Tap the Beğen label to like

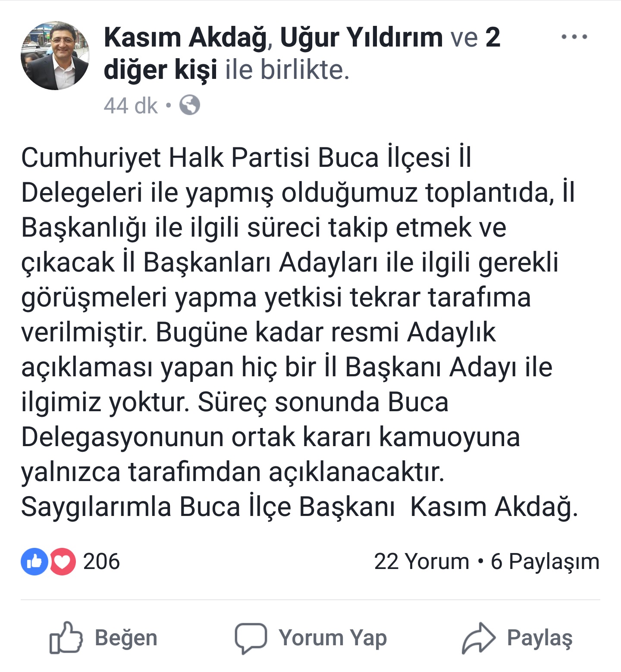click(x=126, y=638)
